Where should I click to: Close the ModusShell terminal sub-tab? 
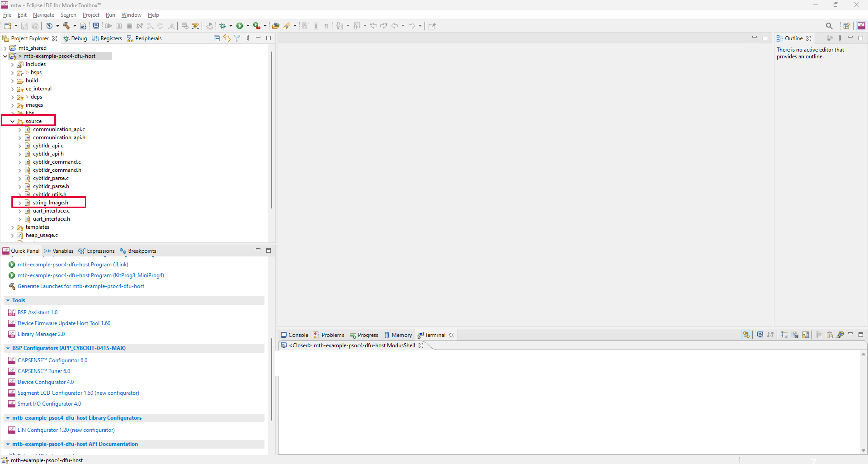pos(421,345)
